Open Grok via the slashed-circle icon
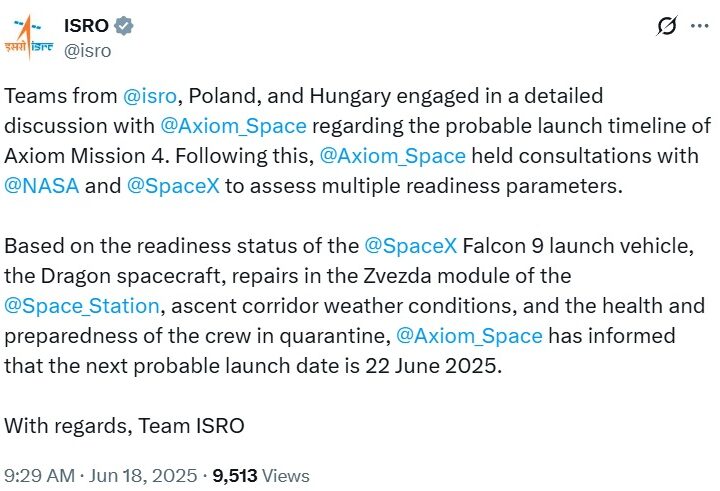The width and height of the screenshot is (720, 491). tap(667, 27)
